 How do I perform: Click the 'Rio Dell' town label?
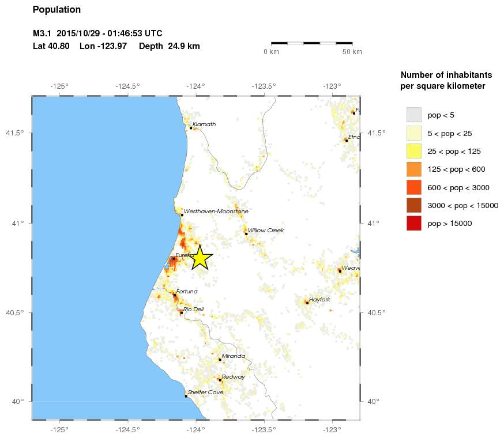[x=194, y=309]
